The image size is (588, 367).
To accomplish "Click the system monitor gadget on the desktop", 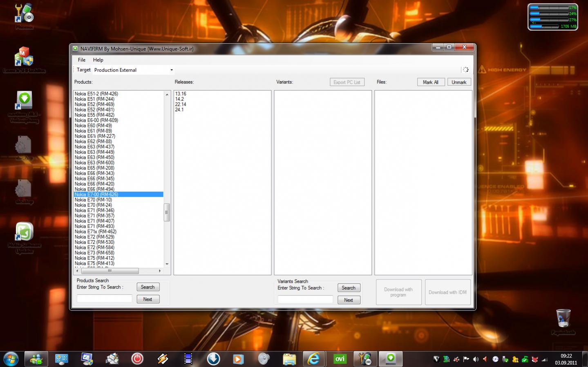I will (x=553, y=17).
